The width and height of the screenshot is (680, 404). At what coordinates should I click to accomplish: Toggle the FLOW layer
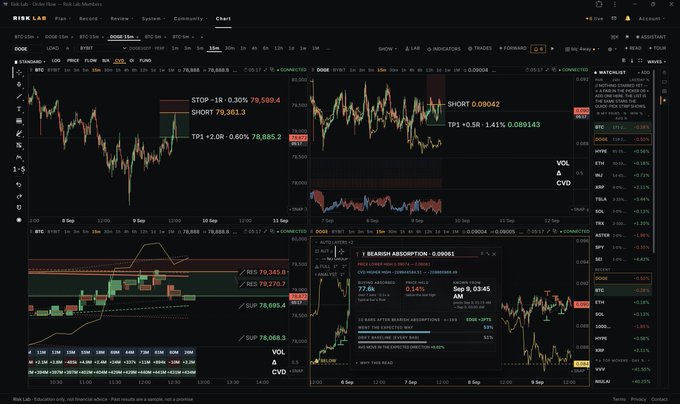[x=91, y=61]
